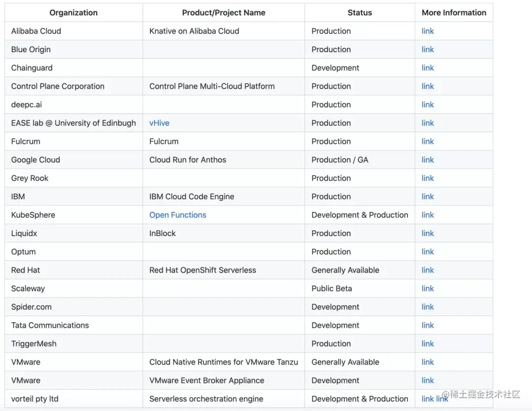Select the Tata Communications organization cell
532x411 pixels.
(73, 325)
